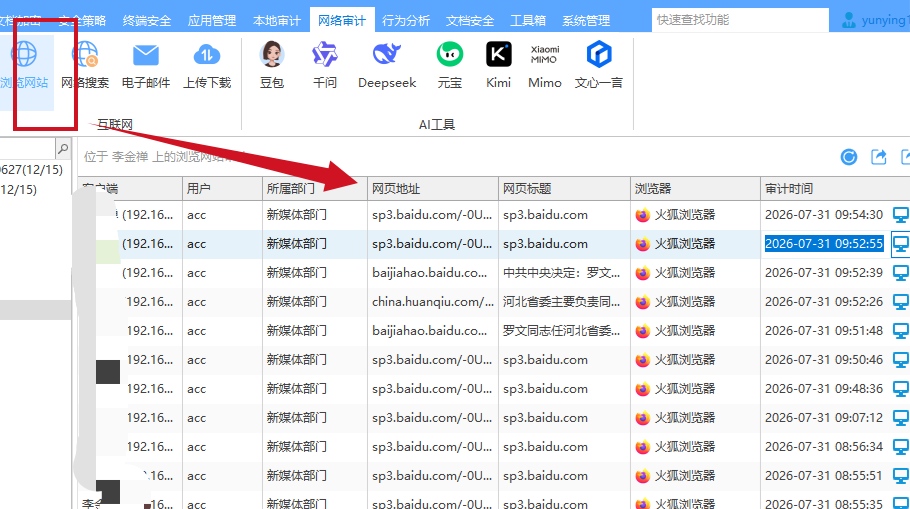
Task: Open the 网络搜索 web search audit
Action: (x=85, y=66)
